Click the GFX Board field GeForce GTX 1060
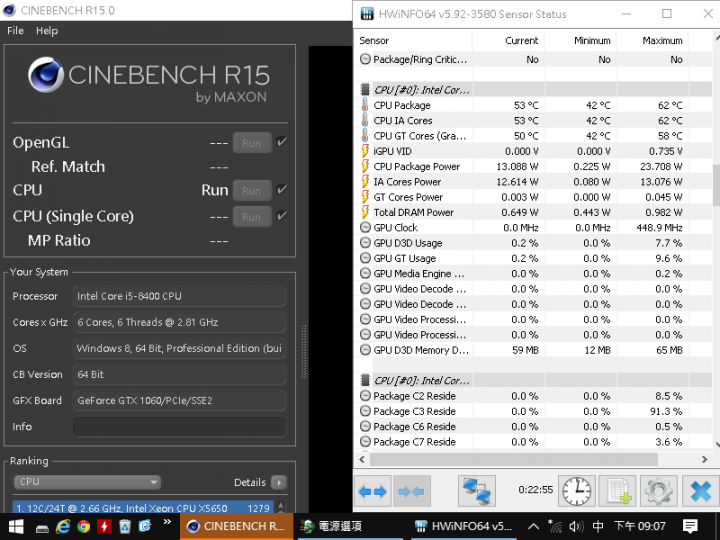The image size is (720, 540). coord(179,400)
